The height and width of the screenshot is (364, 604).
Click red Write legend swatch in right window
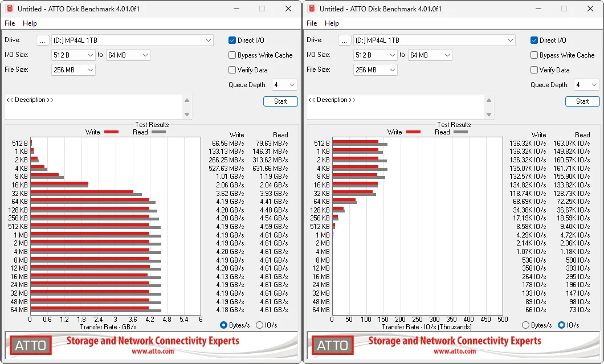coord(413,132)
